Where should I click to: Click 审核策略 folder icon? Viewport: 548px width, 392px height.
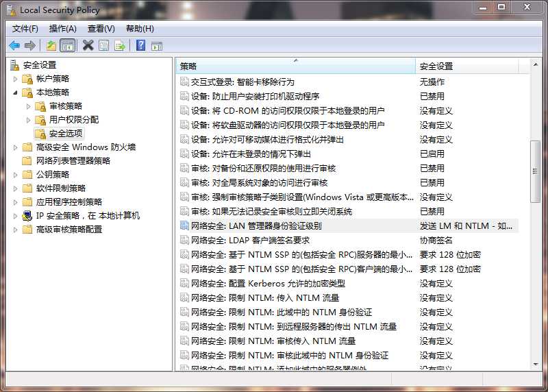40,106
